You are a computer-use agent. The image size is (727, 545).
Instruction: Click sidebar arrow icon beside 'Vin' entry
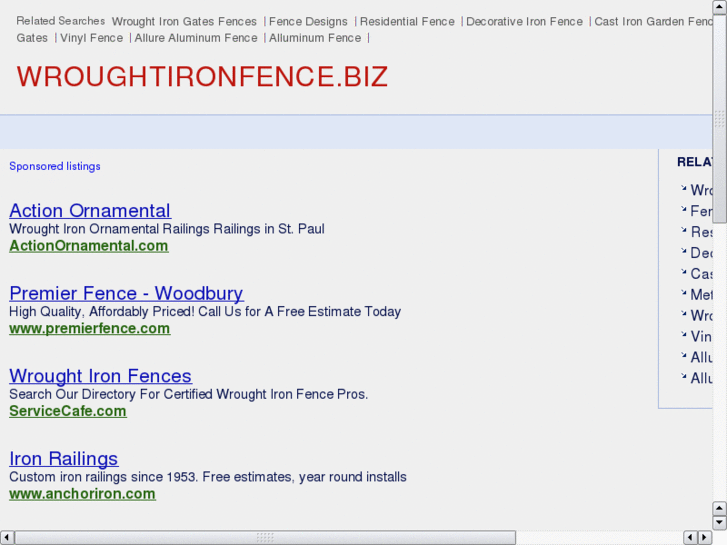pyautogui.click(x=683, y=334)
